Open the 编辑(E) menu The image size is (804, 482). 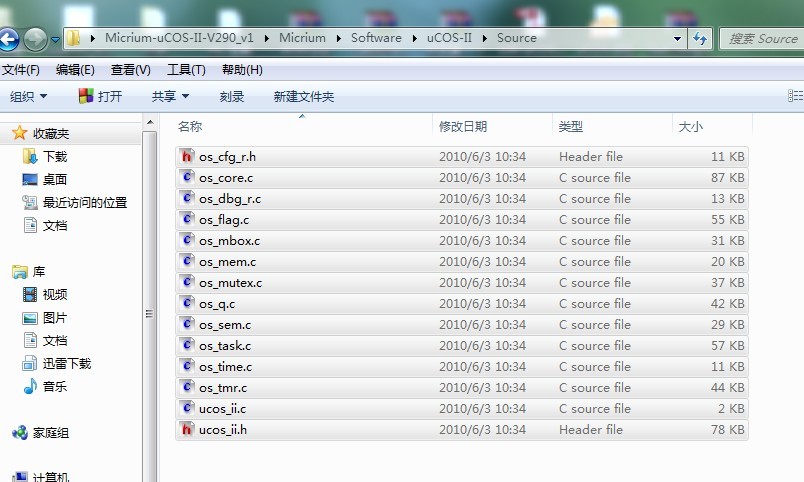75,70
